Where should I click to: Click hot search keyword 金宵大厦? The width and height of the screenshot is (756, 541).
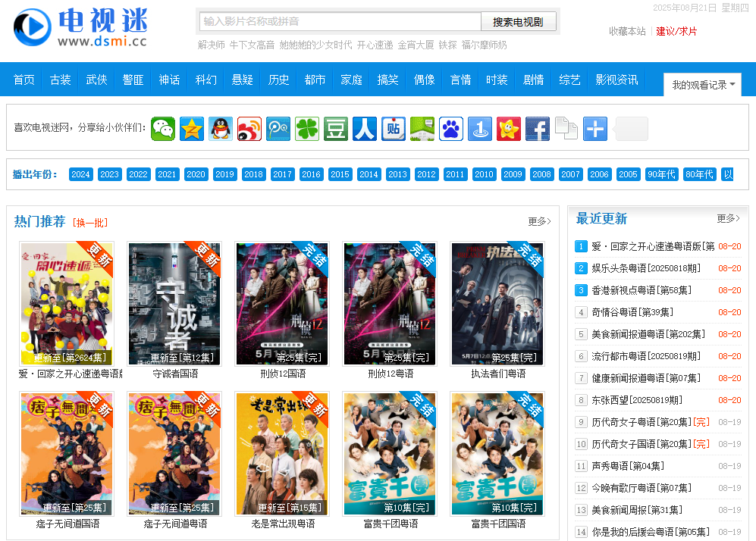416,45
